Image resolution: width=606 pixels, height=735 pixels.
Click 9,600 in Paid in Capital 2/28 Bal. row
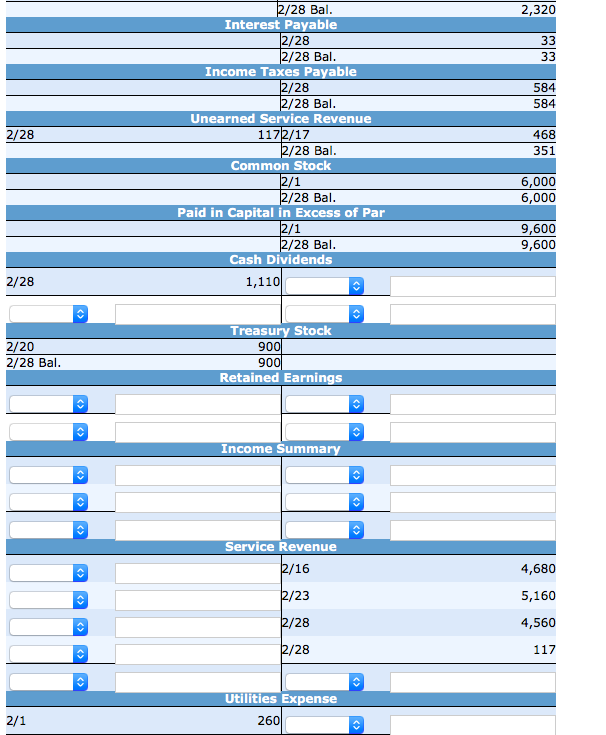coord(538,245)
